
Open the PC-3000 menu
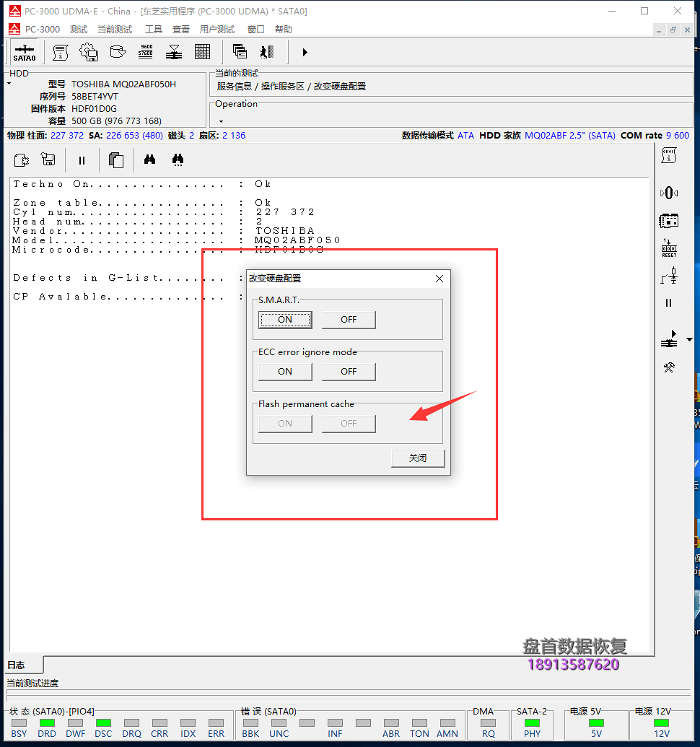(x=43, y=30)
